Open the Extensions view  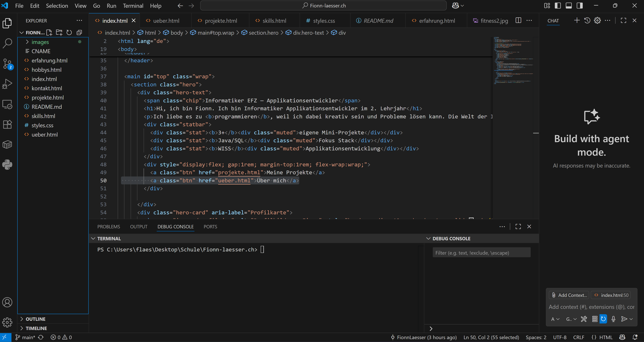pyautogui.click(x=7, y=124)
